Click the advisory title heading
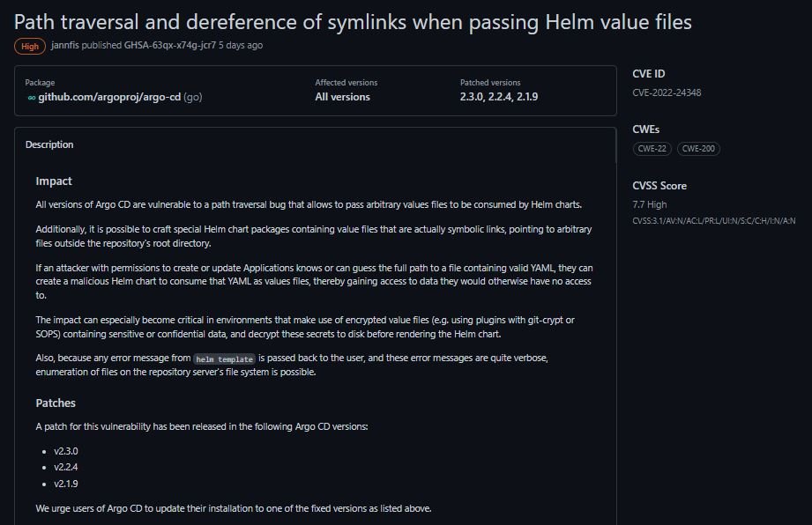The height and width of the screenshot is (525, 812). (x=353, y=22)
